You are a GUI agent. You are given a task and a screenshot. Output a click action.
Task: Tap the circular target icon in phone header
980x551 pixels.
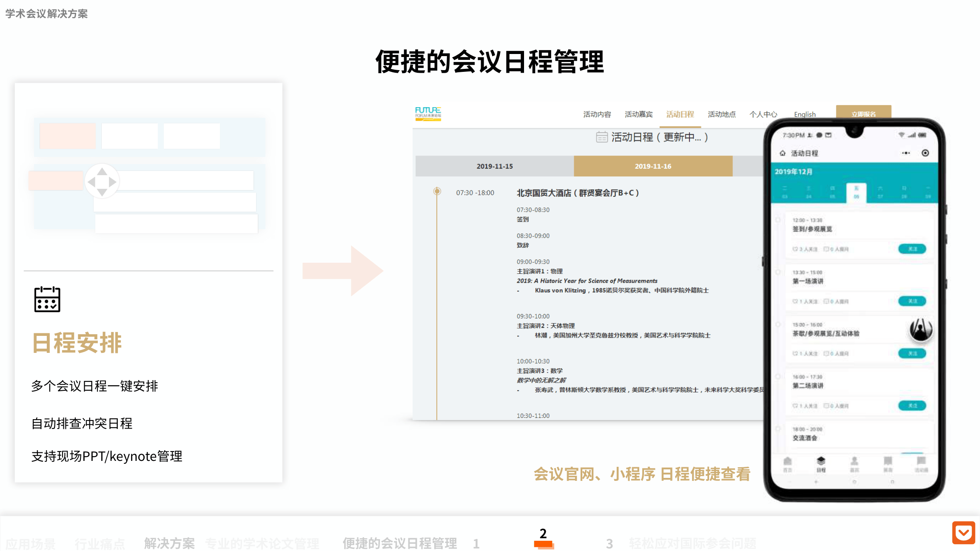[925, 153]
